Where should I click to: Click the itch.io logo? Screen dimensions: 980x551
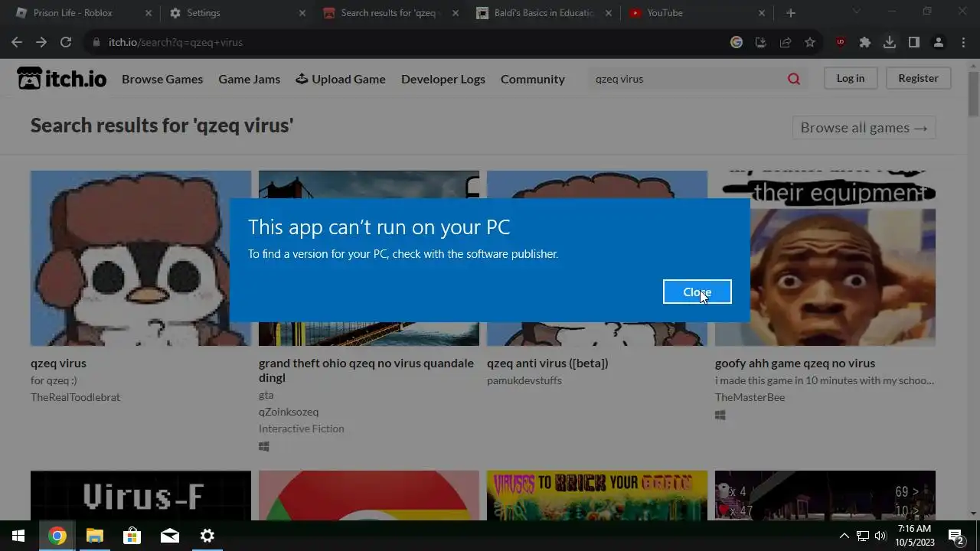click(62, 78)
